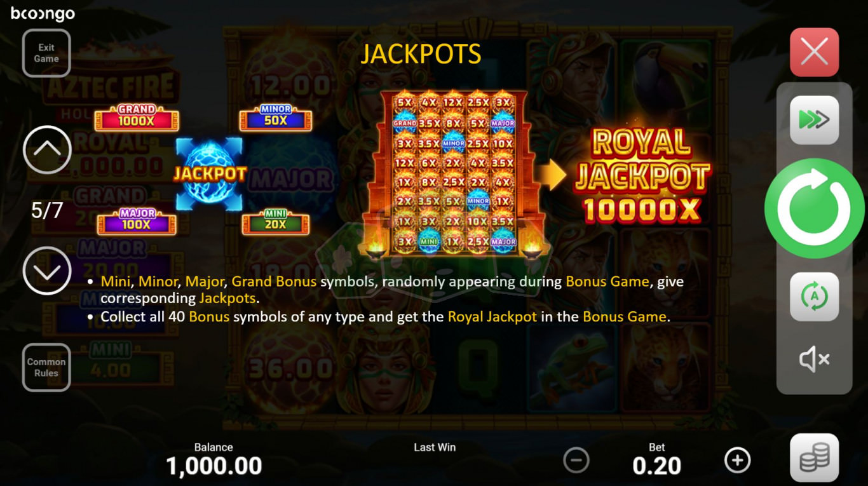The width and height of the screenshot is (868, 486).
Task: Select the Grand 1000X jackpot label
Action: [x=137, y=118]
